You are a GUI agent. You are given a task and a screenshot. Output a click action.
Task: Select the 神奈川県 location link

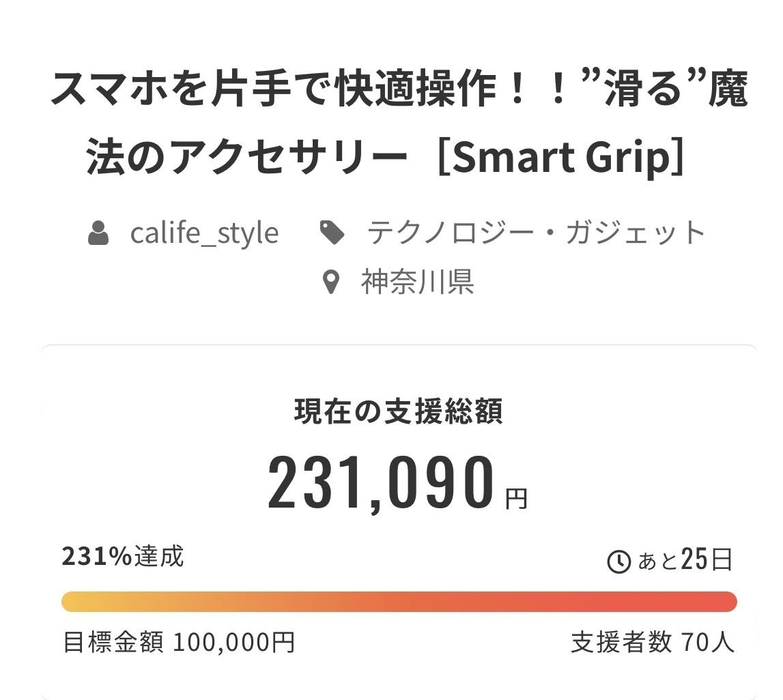[x=417, y=282]
